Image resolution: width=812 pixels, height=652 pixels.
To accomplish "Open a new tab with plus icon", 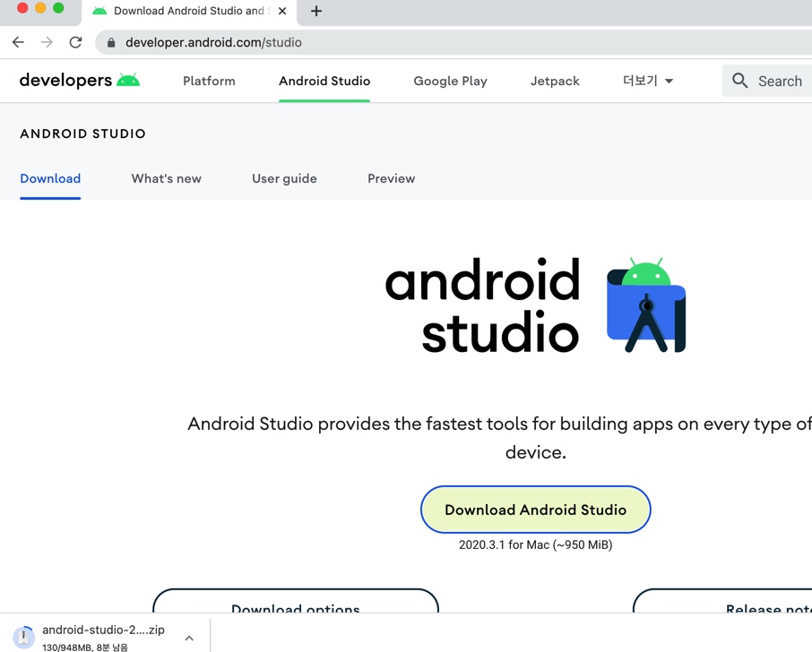I will 316,11.
